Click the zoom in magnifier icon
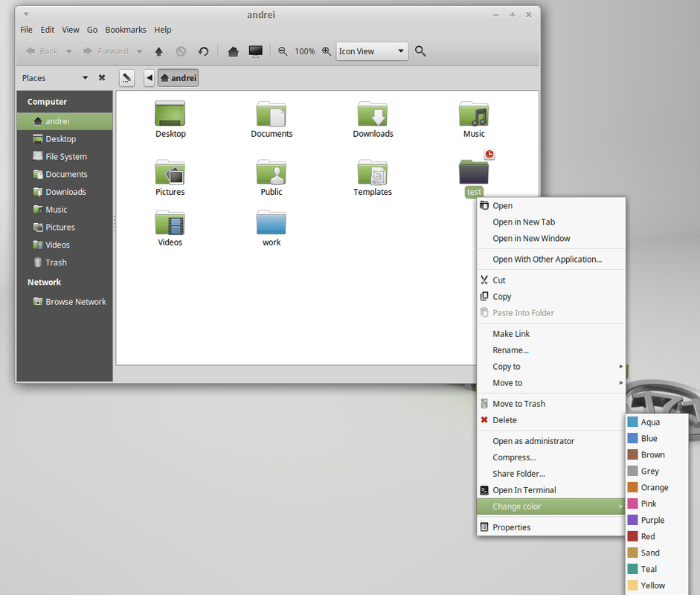Viewport: 700px width, 595px height. pyautogui.click(x=327, y=51)
